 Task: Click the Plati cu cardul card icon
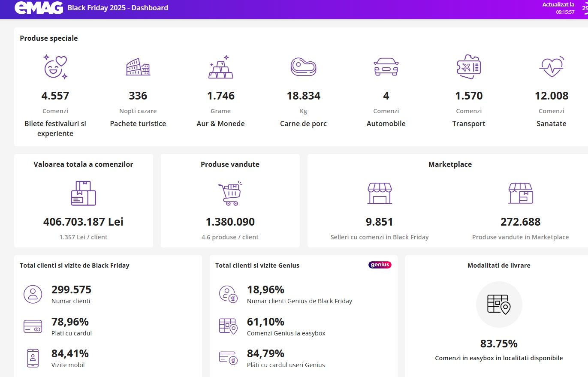33,326
